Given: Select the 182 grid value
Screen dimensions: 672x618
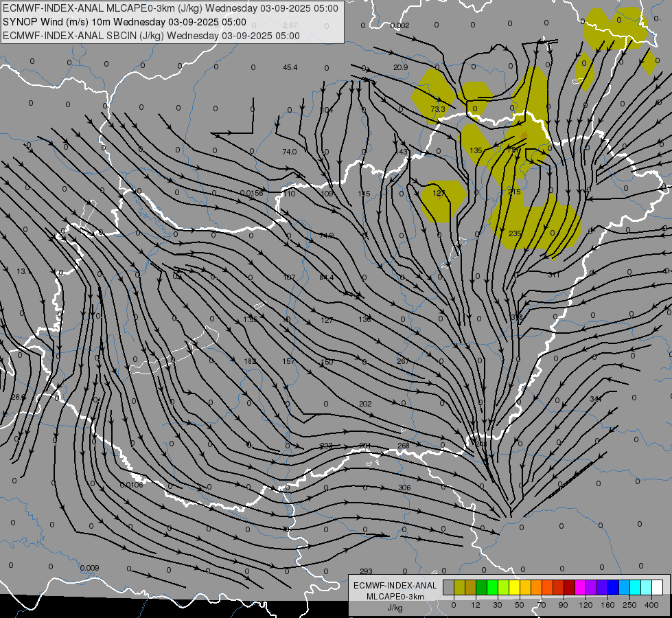Looking at the screenshot, I should click(250, 361).
